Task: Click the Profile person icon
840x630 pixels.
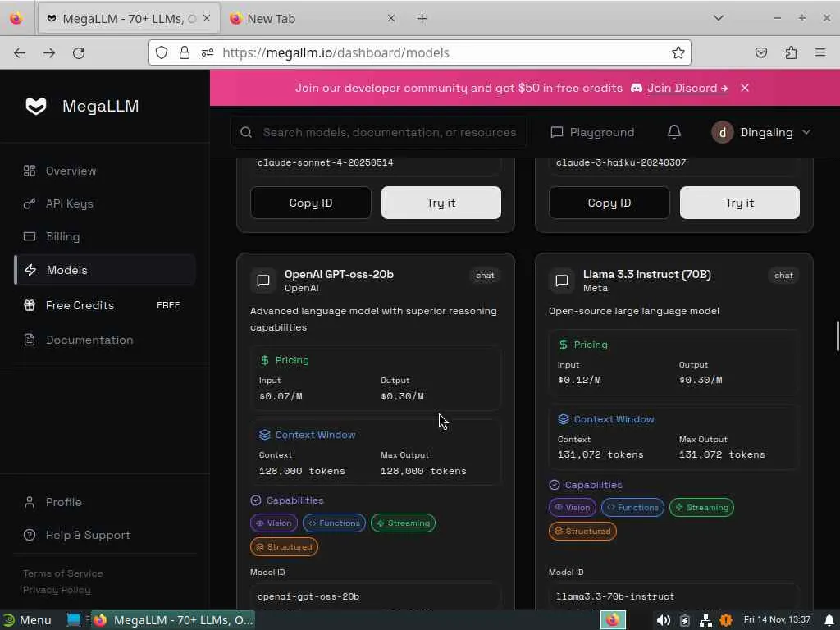Action: pos(30,502)
